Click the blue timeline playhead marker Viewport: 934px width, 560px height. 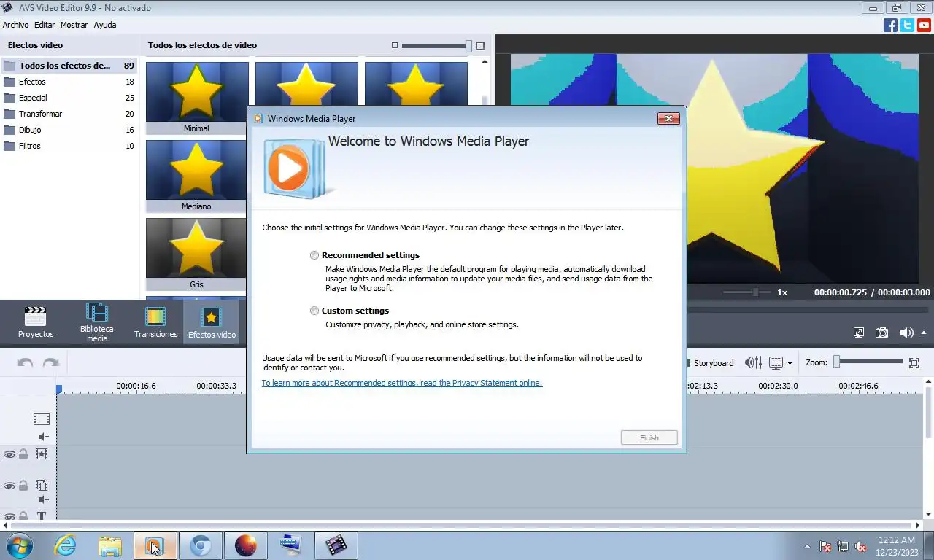59,389
